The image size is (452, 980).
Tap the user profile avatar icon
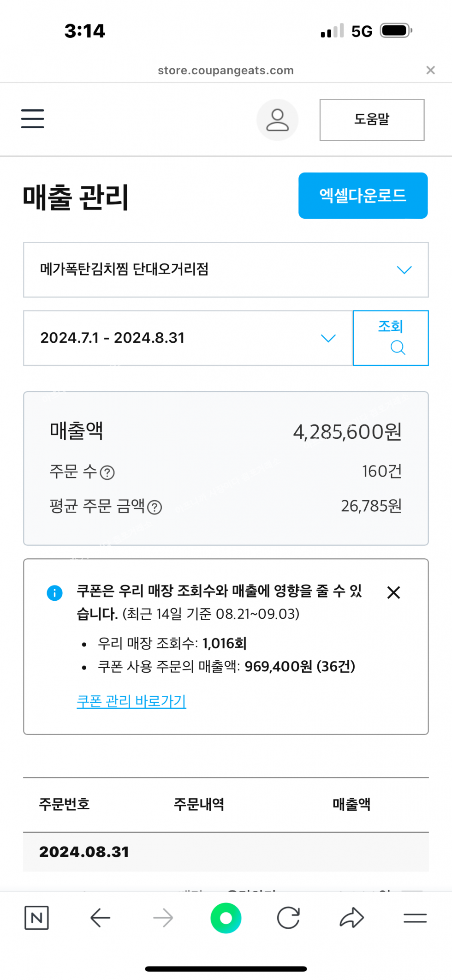point(277,120)
